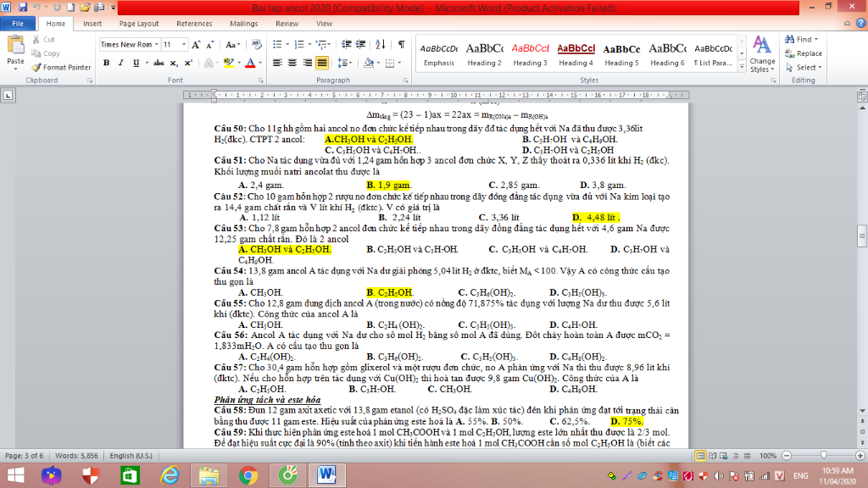Screen dimensions: 868x488
Task: Switch to Web Layout view
Action: 724,456
